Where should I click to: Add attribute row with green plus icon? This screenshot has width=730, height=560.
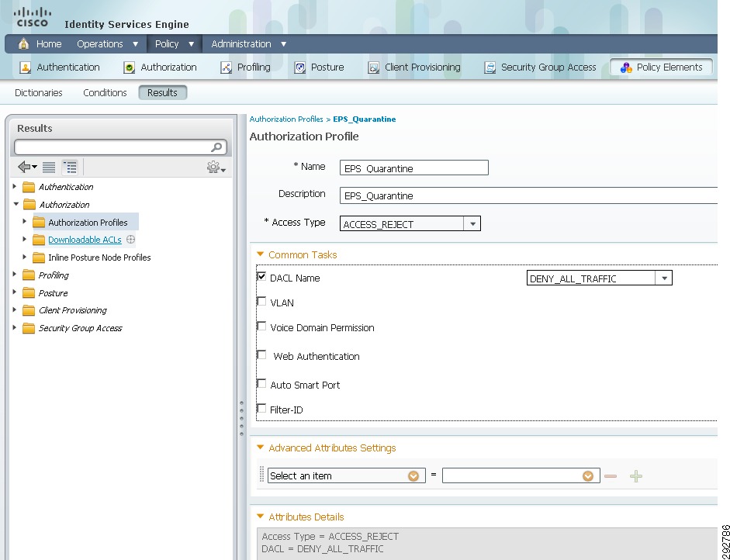636,475
